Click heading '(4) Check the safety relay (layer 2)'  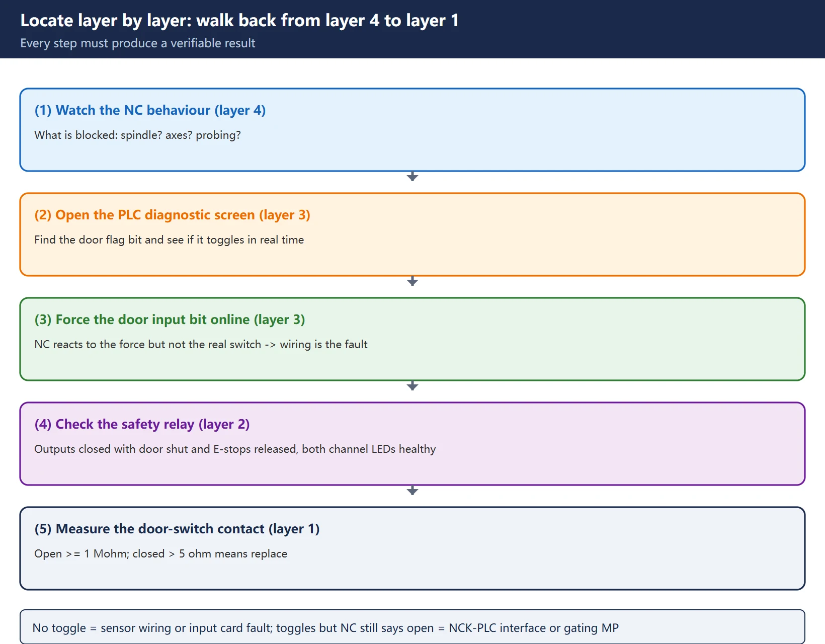(x=142, y=424)
